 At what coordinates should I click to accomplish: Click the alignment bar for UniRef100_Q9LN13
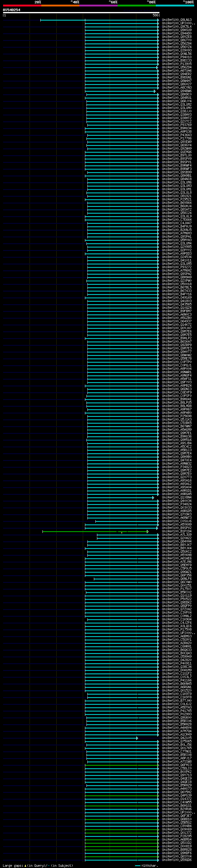click(x=100, y=20)
